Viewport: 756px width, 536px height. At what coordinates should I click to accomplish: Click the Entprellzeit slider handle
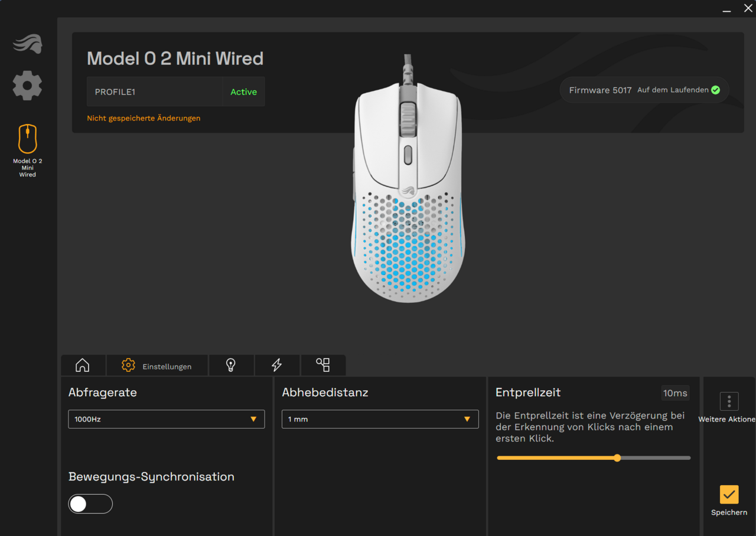[617, 457]
